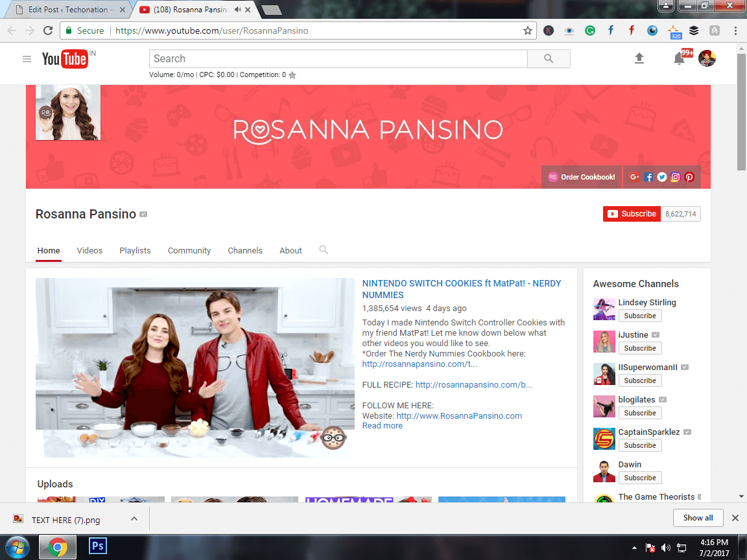The height and width of the screenshot is (560, 747).
Task: Show hidden system tray icons
Action: click(634, 548)
